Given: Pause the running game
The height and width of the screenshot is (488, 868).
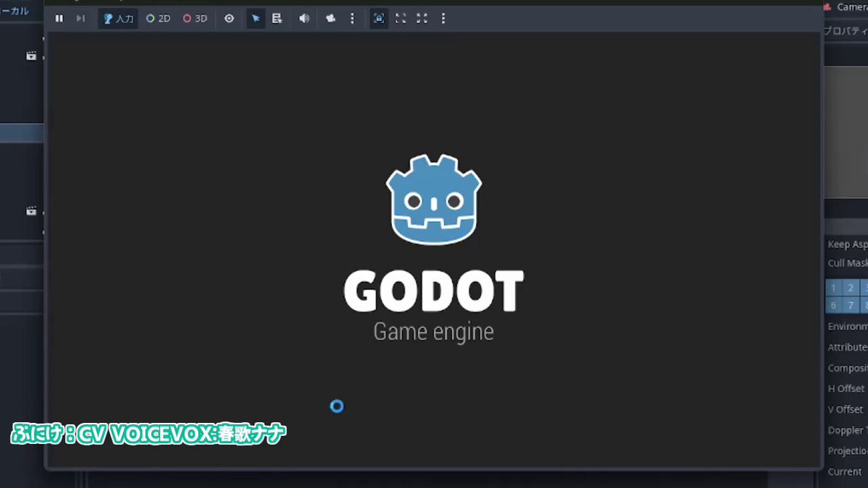Looking at the screenshot, I should pyautogui.click(x=59, y=19).
